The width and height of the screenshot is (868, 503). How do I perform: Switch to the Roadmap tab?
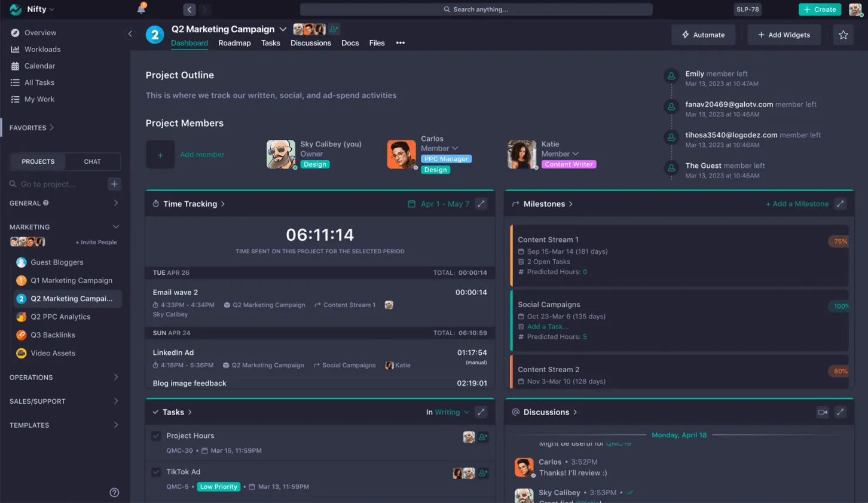tap(234, 43)
